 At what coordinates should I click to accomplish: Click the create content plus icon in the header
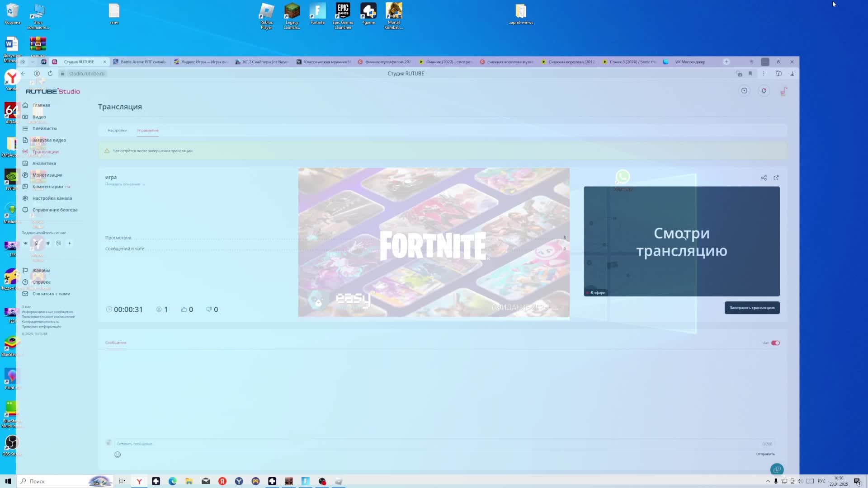tap(744, 91)
